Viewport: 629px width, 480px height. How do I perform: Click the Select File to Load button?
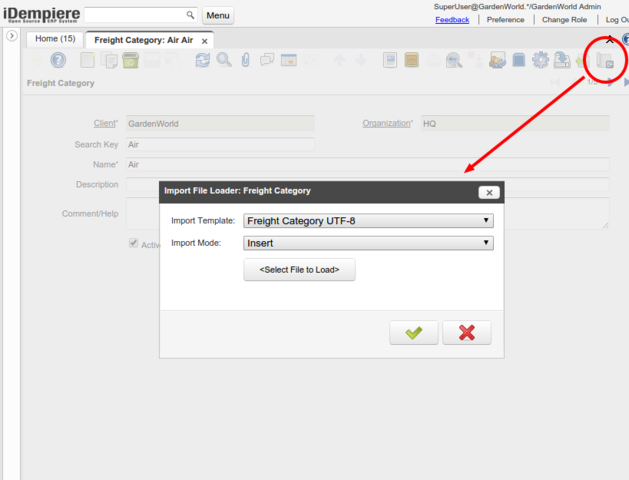[299, 270]
